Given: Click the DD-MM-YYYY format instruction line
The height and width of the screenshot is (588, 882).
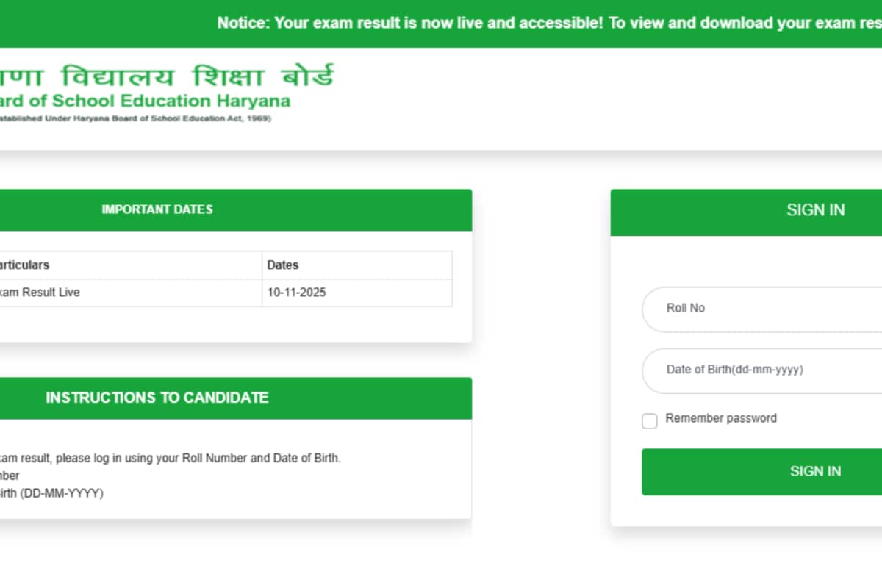Looking at the screenshot, I should 53,493.
